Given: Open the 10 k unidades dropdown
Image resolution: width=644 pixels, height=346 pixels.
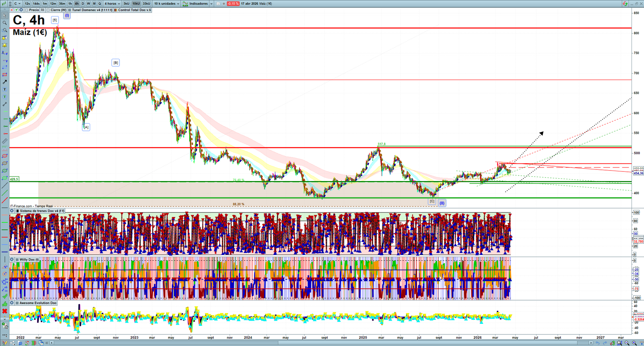Looking at the screenshot, I should [167, 4].
